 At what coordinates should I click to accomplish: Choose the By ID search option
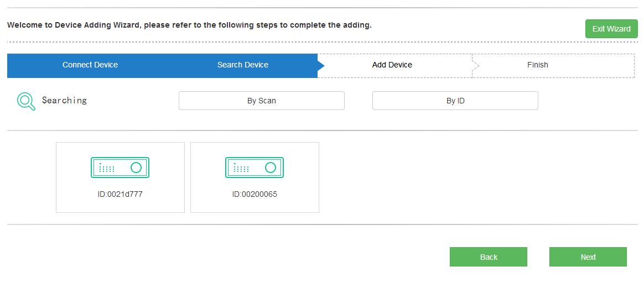[455, 101]
